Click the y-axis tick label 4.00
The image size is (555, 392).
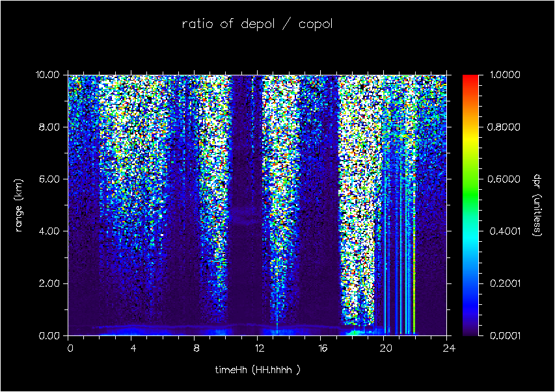[49, 231]
